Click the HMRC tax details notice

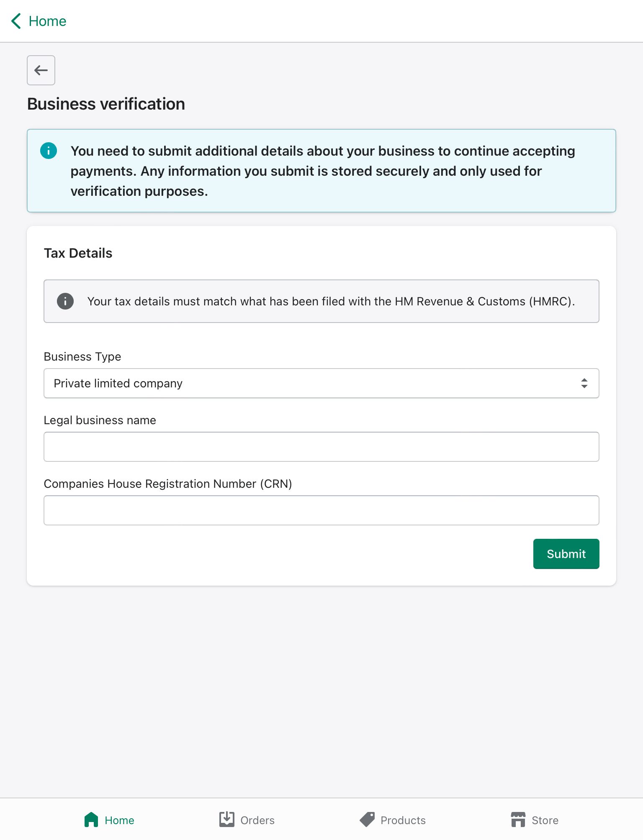point(331,301)
